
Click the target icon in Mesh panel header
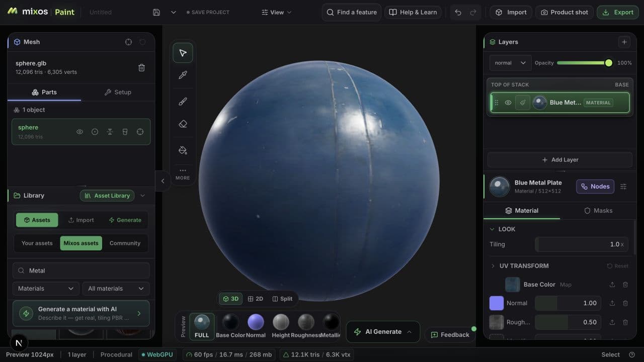[128, 42]
